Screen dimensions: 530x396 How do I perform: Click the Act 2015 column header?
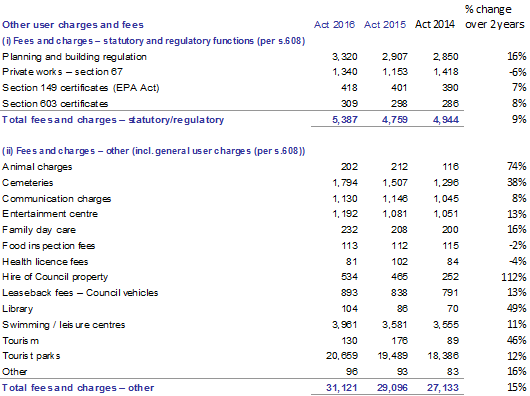385,25
